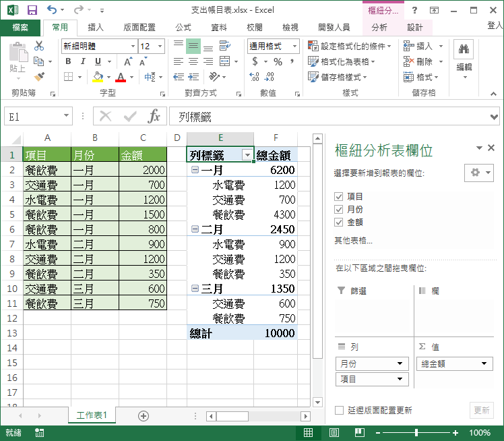Open the font size dropdown
The width and height of the screenshot is (504, 441).
(x=160, y=46)
